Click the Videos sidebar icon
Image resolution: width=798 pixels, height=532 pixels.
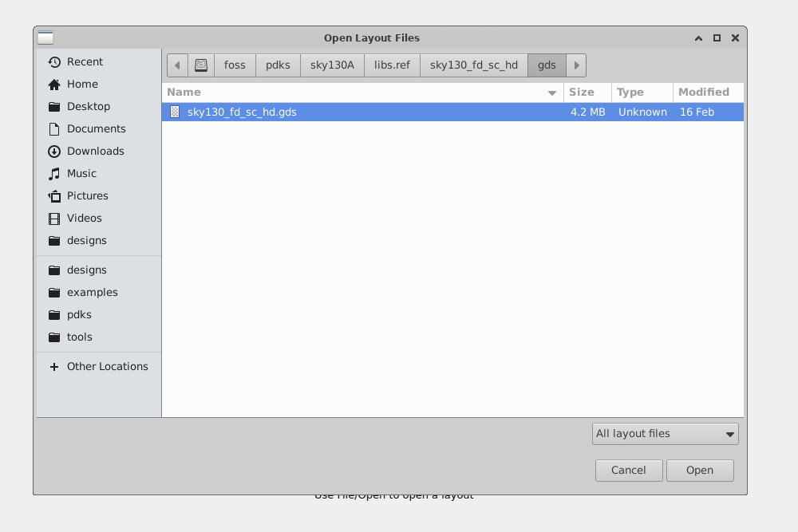[x=53, y=218]
